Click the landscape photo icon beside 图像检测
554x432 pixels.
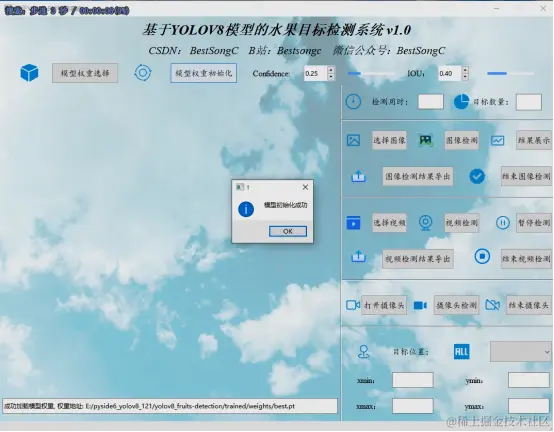426,140
